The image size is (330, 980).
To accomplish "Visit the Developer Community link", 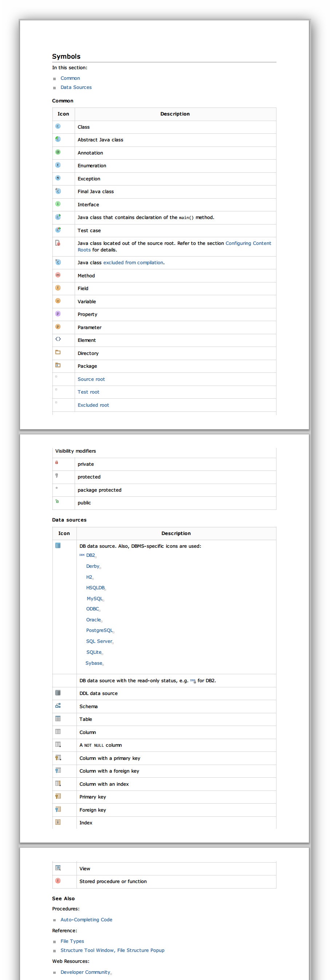I will 85,972.
